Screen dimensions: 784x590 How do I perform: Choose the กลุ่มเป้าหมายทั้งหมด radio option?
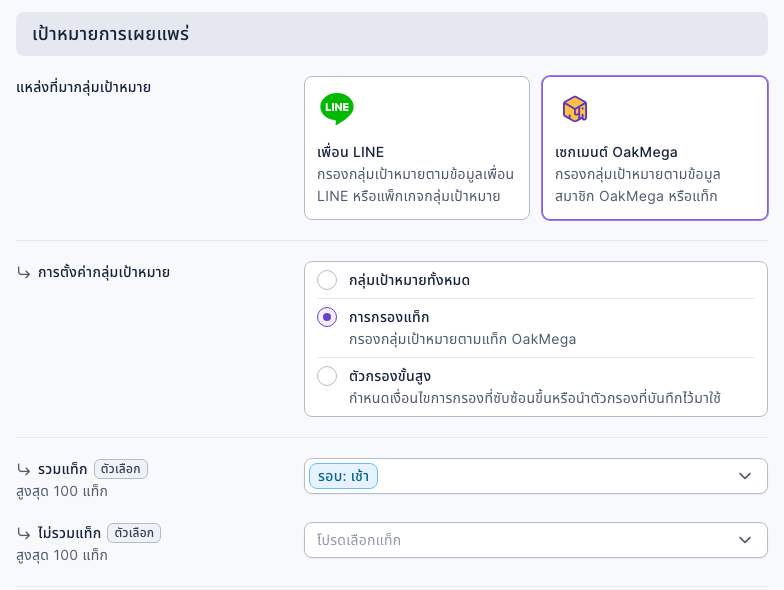[327, 280]
